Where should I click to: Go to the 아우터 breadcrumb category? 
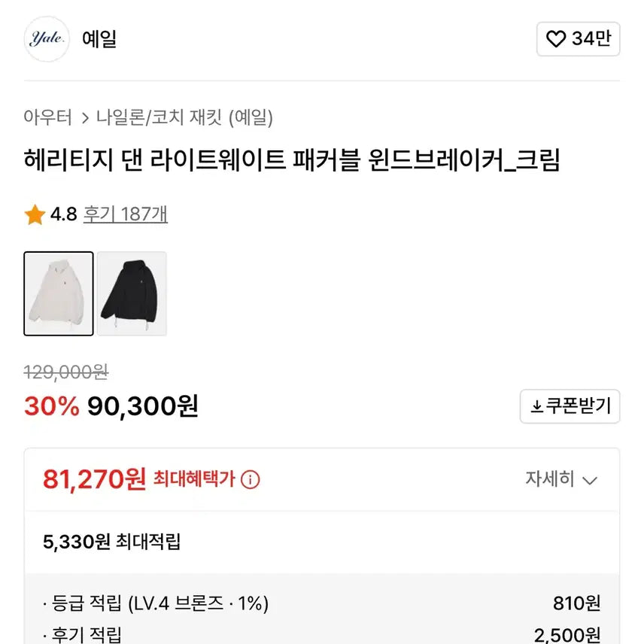click(x=48, y=117)
